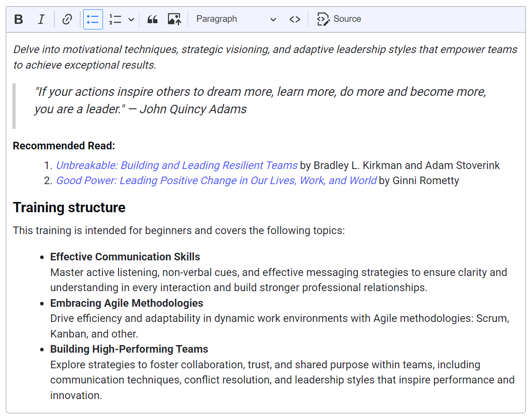Toggle italic formatting
The width and height of the screenshot is (532, 420).
tap(41, 19)
